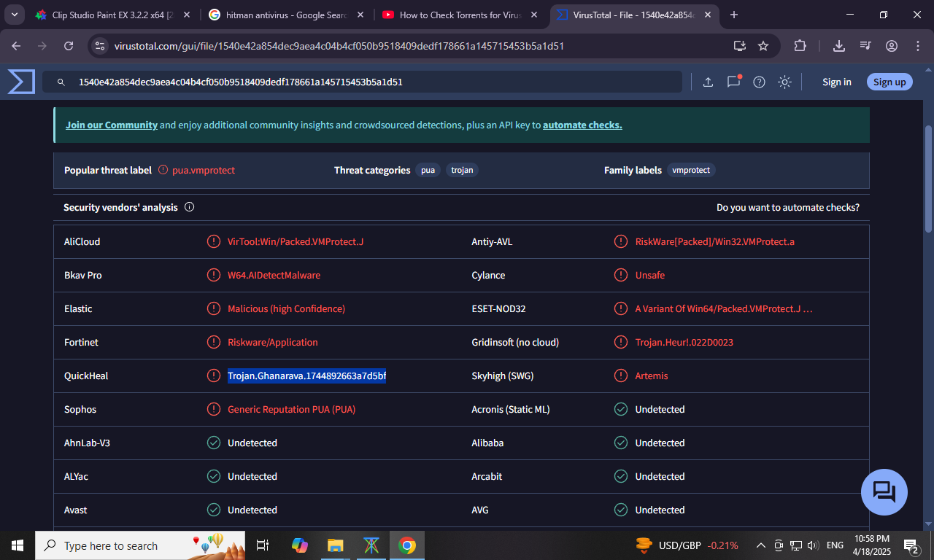The image size is (934, 560).
Task: Click the install app icon in address bar
Action: [x=740, y=46]
